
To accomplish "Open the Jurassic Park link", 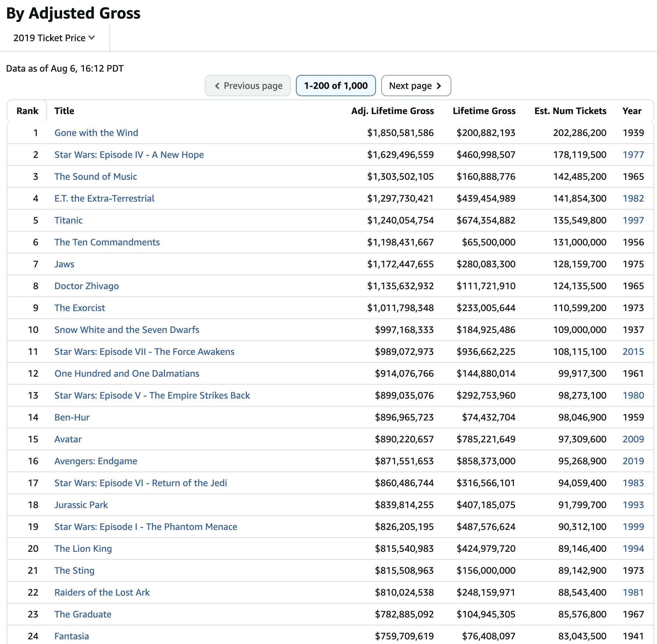I will coord(81,505).
